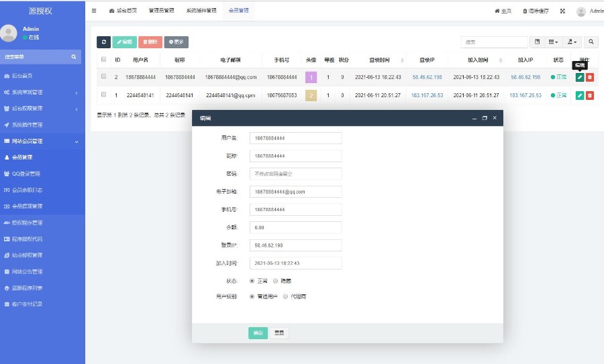This screenshot has width=604, height=364.
Task: Click the login IP link 58.46.62.198
Action: click(427, 77)
